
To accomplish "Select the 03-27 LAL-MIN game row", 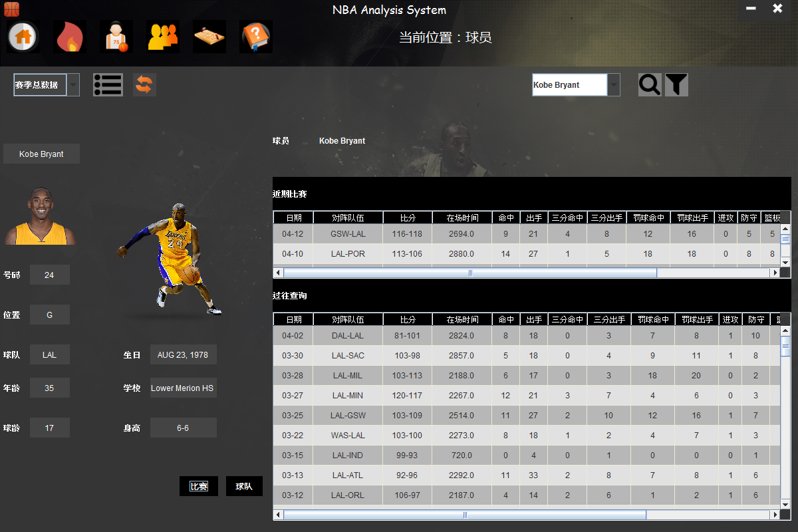I will click(x=526, y=396).
